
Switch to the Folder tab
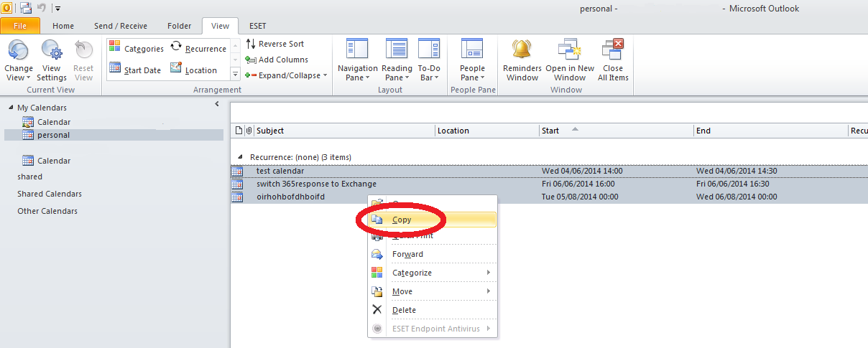(x=180, y=26)
